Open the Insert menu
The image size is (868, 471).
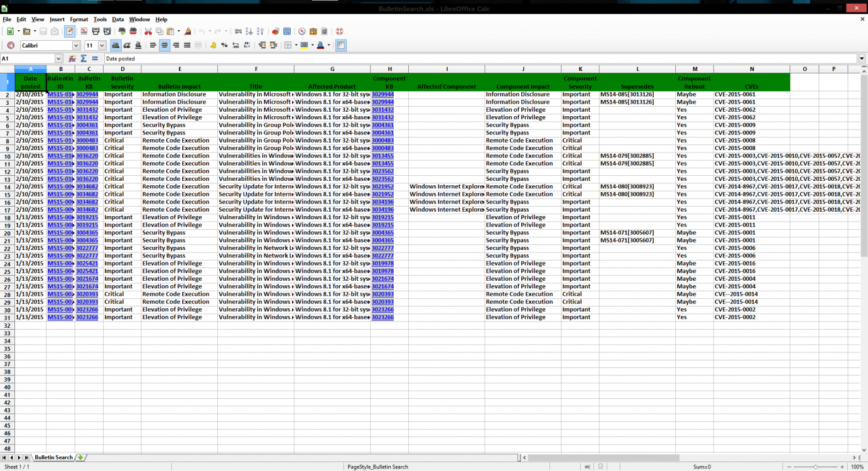57,19
